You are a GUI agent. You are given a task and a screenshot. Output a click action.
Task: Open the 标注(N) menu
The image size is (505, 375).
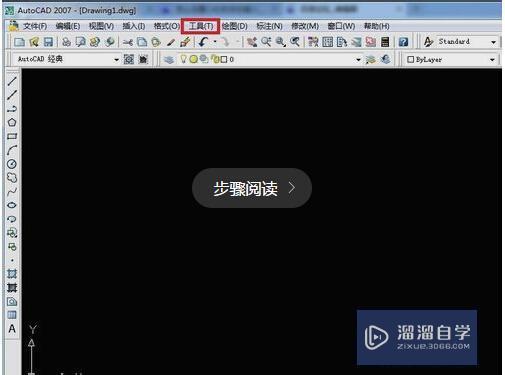tap(269, 26)
